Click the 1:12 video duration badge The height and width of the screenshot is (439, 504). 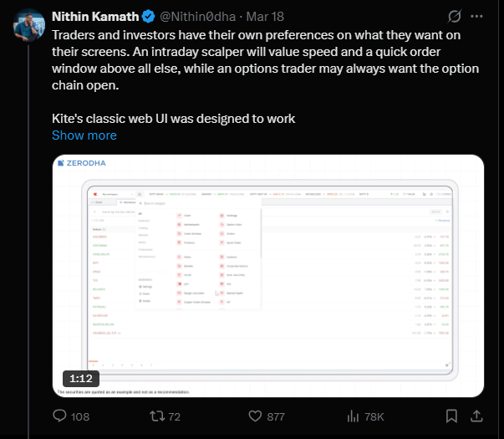(80, 378)
